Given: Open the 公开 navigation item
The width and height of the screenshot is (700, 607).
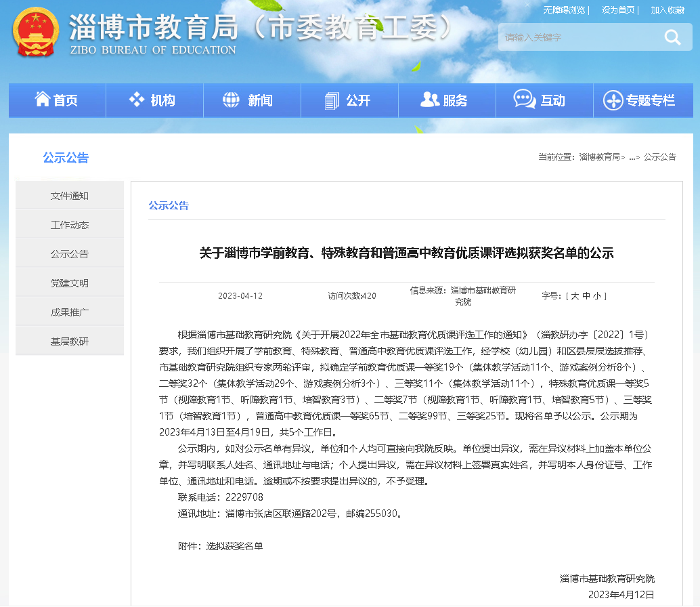Looking at the screenshot, I should click(x=349, y=100).
